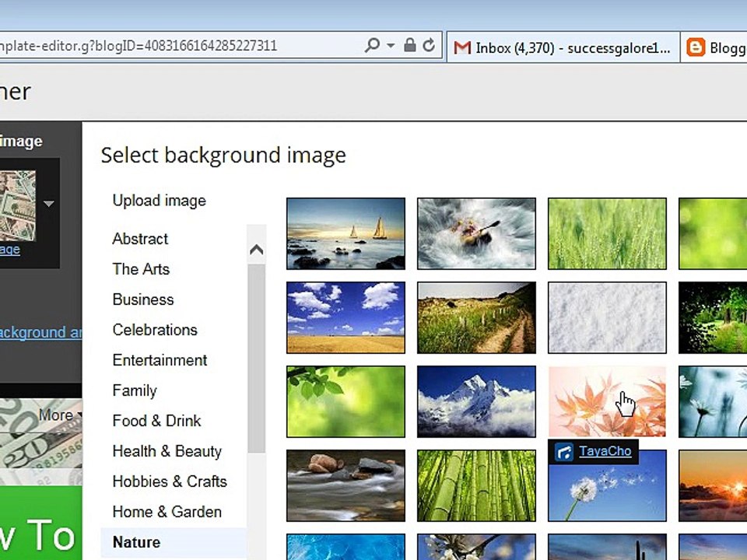Screen dimensions: 747x560
Task: Open the More dropdown on blog preview
Action: [60, 415]
